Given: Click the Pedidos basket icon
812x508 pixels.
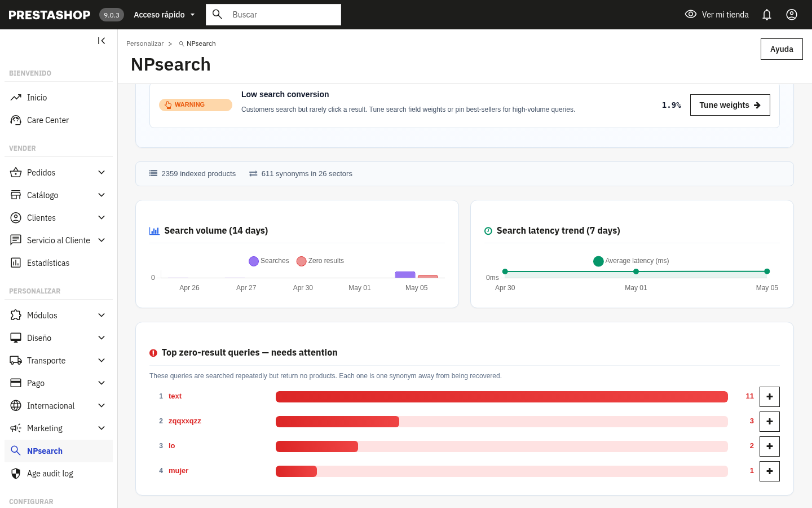Looking at the screenshot, I should [x=16, y=173].
